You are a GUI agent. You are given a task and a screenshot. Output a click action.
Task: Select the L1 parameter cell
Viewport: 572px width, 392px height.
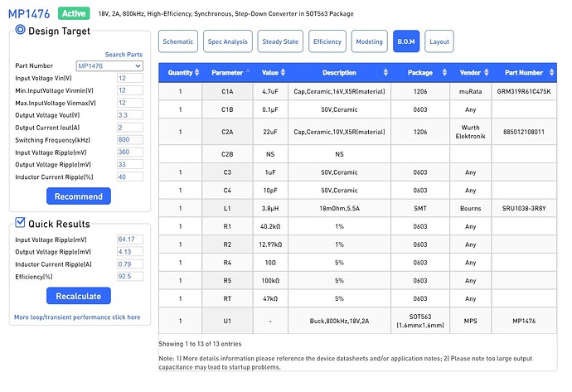[227, 208]
